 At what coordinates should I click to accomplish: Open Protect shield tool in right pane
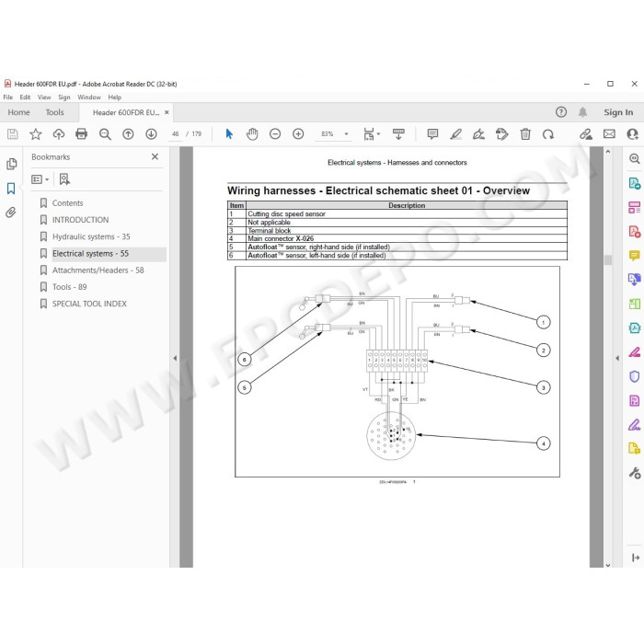tap(635, 376)
